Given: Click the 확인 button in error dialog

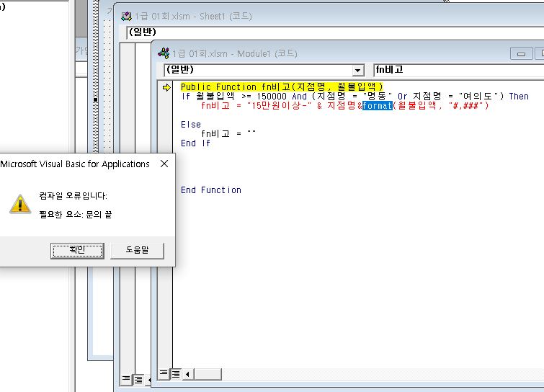Looking at the screenshot, I should coord(77,250).
